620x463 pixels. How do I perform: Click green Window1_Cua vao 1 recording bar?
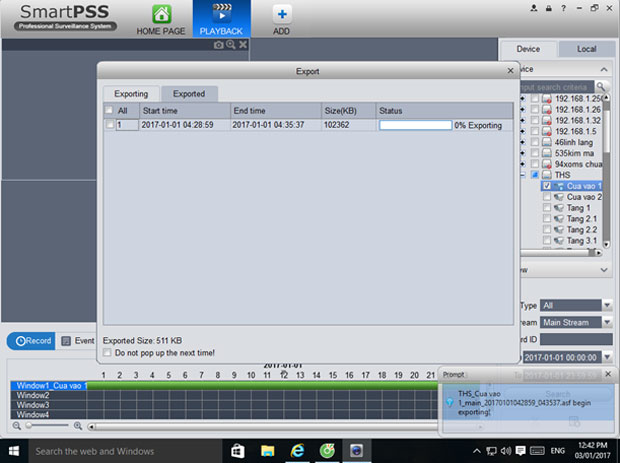pos(263,386)
